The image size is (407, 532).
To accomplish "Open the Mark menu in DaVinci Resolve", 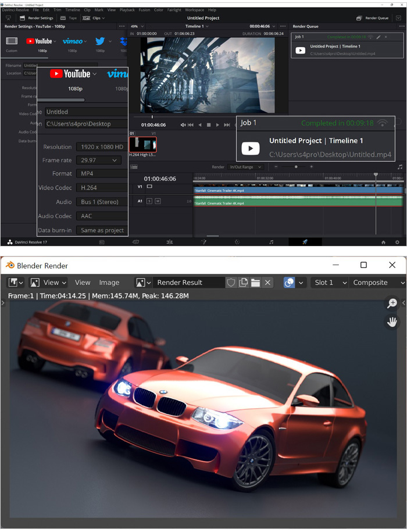I will tap(99, 10).
